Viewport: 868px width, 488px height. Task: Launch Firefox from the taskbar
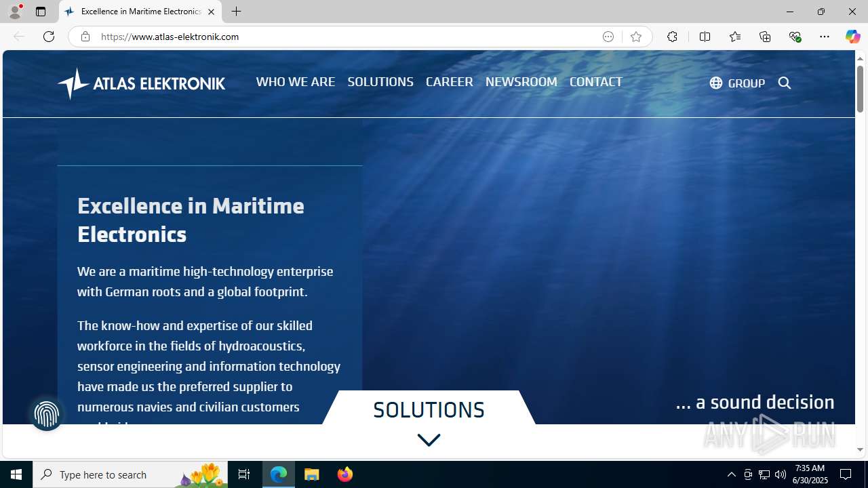[x=344, y=474]
